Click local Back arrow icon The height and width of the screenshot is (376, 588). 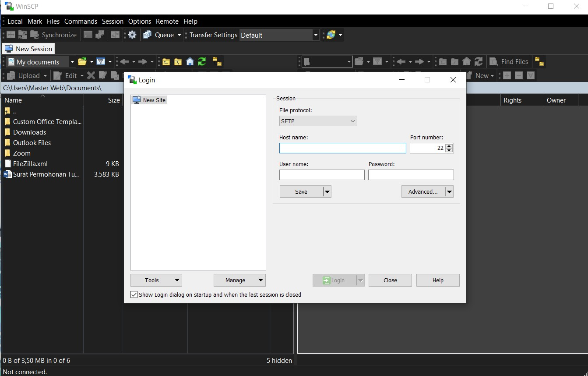coord(124,62)
